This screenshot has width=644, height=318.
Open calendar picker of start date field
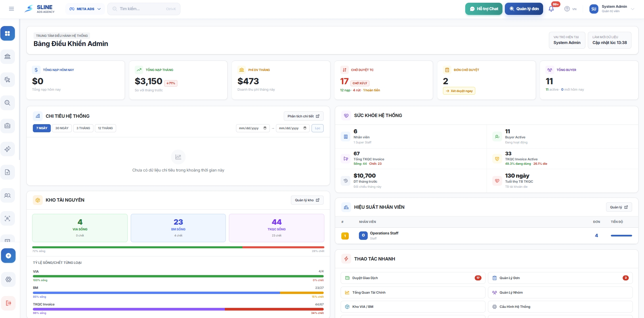click(x=265, y=128)
